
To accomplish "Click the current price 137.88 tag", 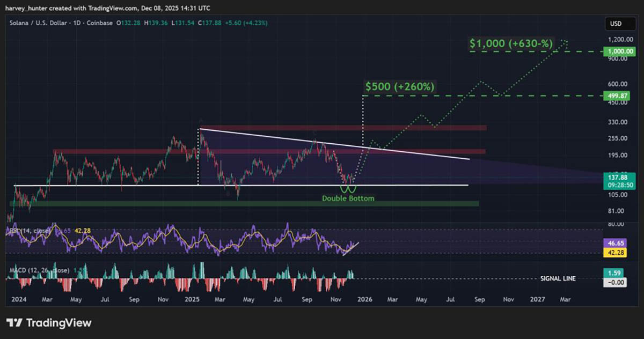I will pyautogui.click(x=615, y=176).
